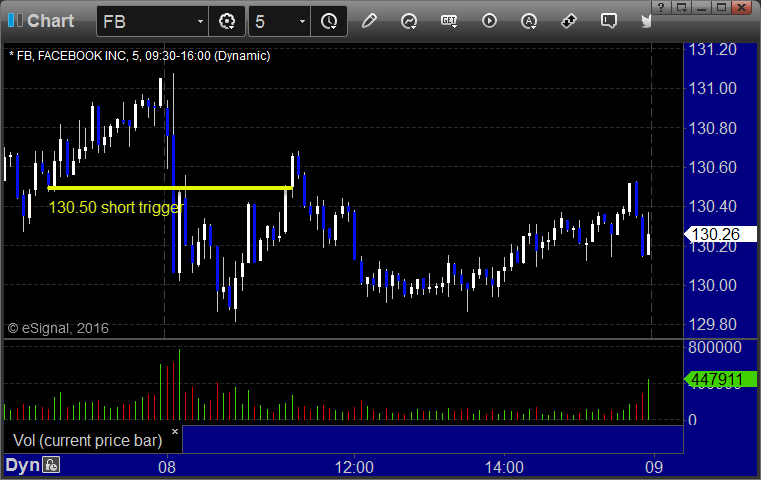Viewport: 761px width, 480px height.
Task: Close the Vol study label
Action: pyautogui.click(x=175, y=431)
